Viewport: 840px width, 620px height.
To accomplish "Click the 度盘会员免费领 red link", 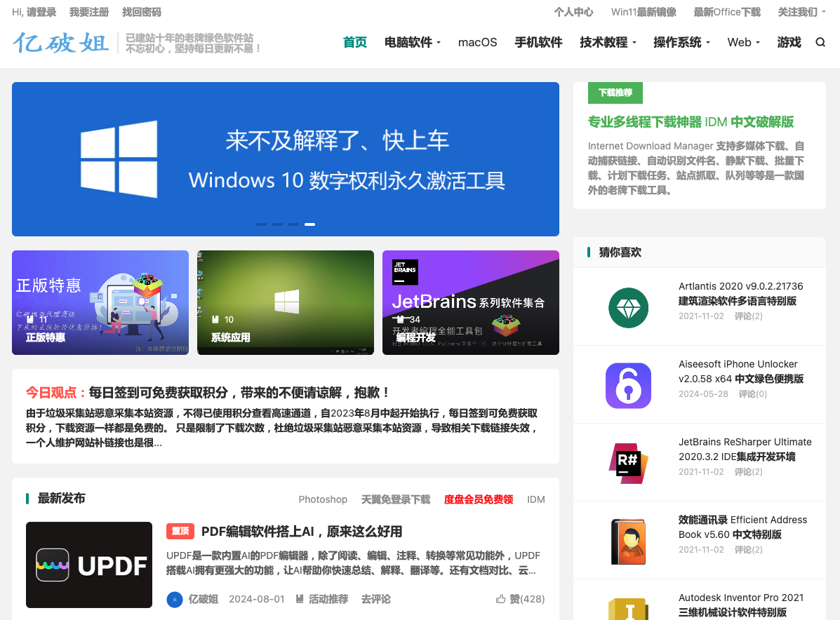I will [x=479, y=499].
